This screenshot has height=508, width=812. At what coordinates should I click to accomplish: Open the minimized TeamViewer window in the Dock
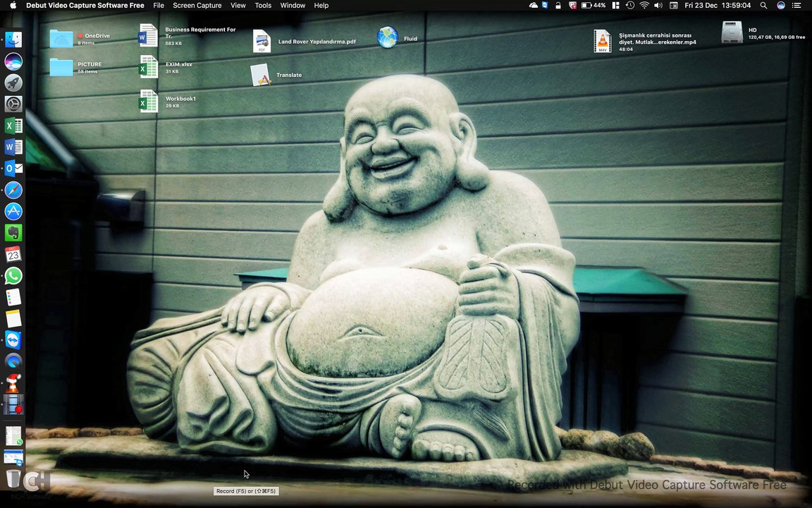click(13, 458)
